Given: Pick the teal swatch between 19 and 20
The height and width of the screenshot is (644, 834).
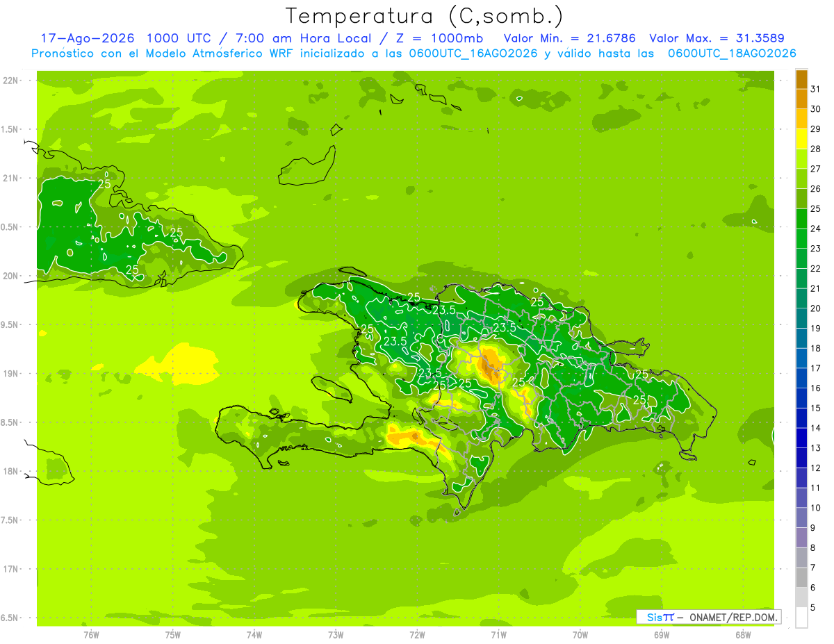Looking at the screenshot, I should tap(801, 319).
